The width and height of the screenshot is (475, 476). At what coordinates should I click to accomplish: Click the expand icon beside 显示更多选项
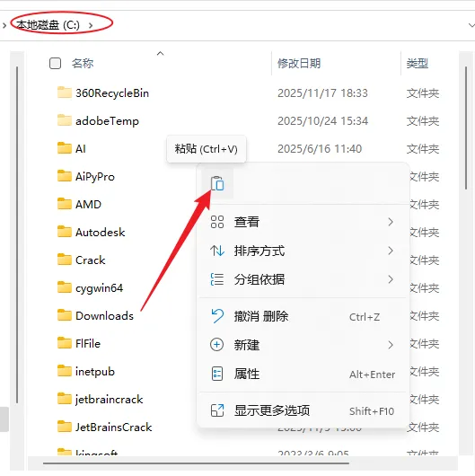[x=217, y=410]
